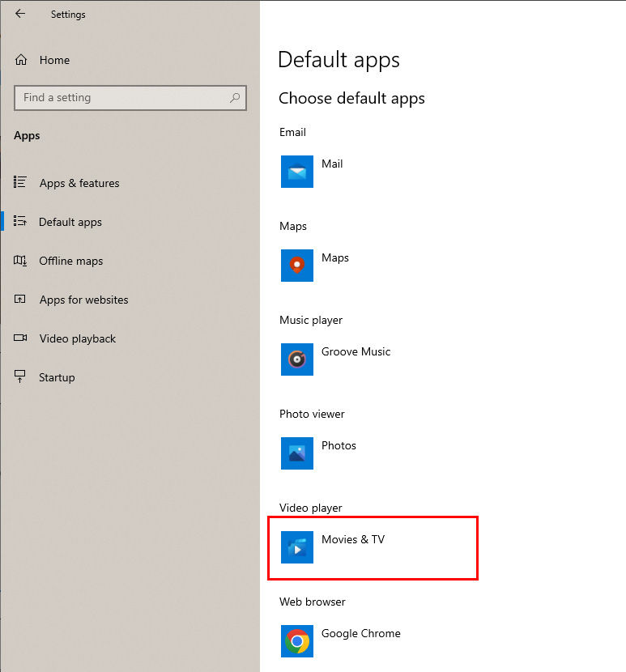
Task: Open the Home icon in sidebar
Action: click(x=21, y=60)
